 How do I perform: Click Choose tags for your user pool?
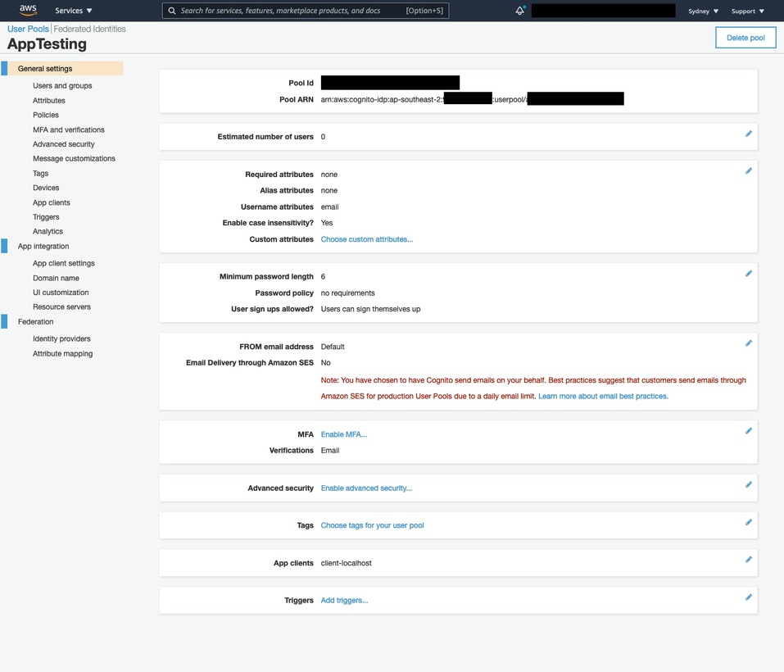[373, 525]
